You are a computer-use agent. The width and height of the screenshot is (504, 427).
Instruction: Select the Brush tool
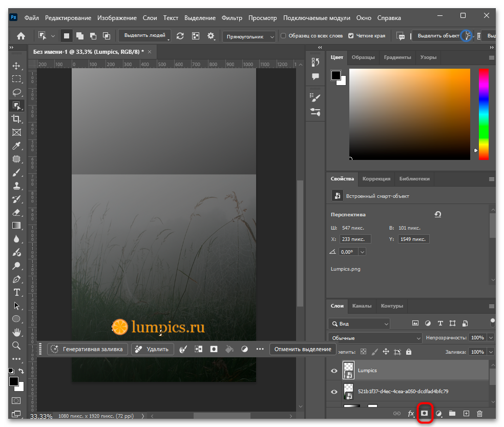tap(16, 172)
